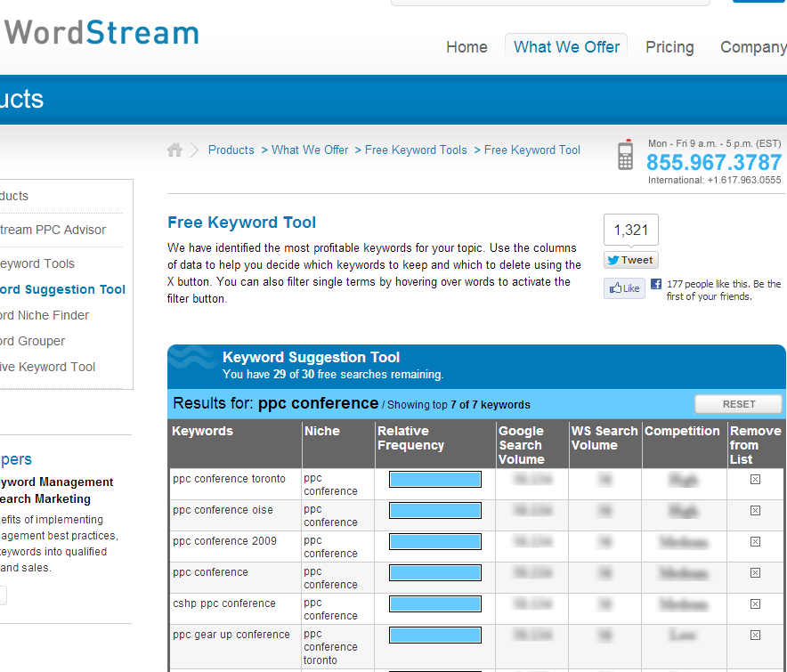This screenshot has width=787, height=672.
Task: Open the Home menu item
Action: (x=467, y=47)
